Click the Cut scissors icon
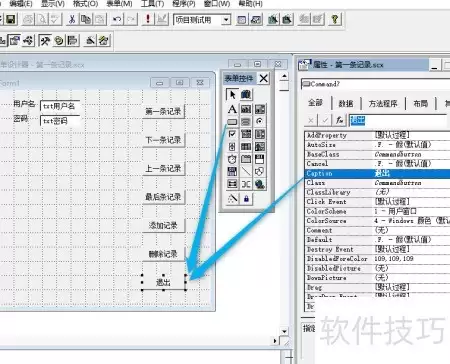Viewport: 450px width, 364px height. coord(71,20)
